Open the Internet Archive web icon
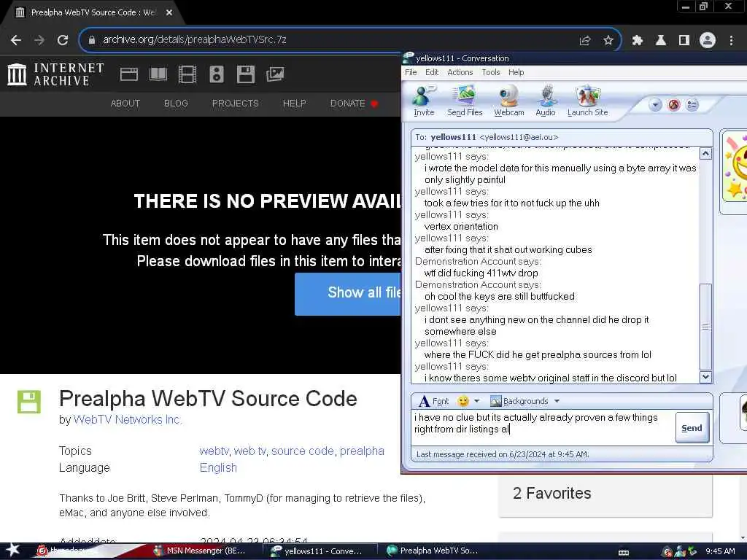 tap(129, 74)
